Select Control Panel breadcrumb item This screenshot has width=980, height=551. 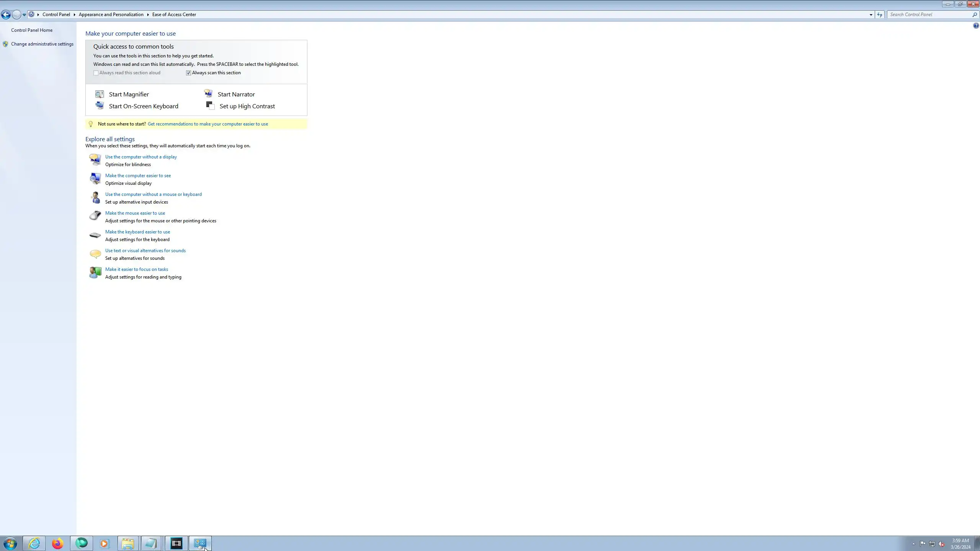point(56,15)
